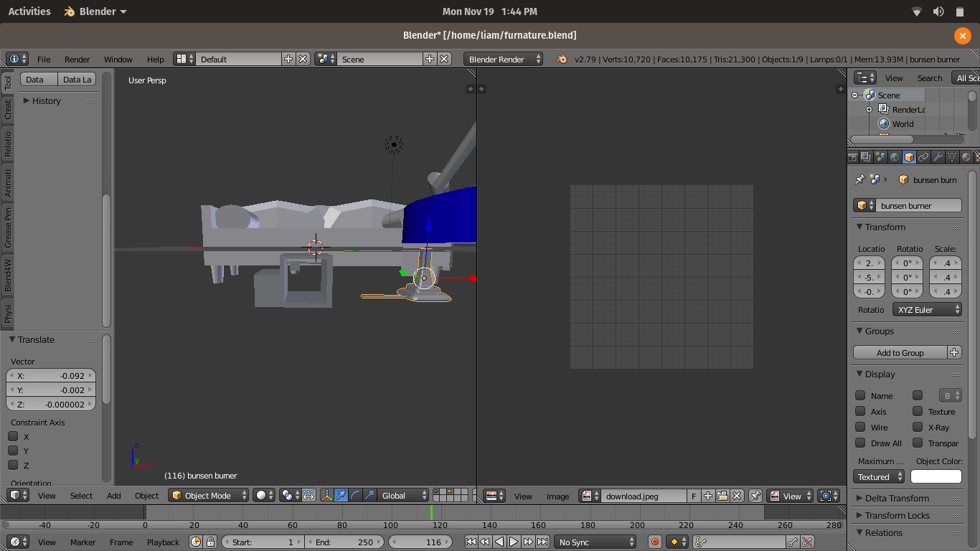Viewport: 980px width, 551px height.
Task: Click the Add to Group button
Action: 900,353
